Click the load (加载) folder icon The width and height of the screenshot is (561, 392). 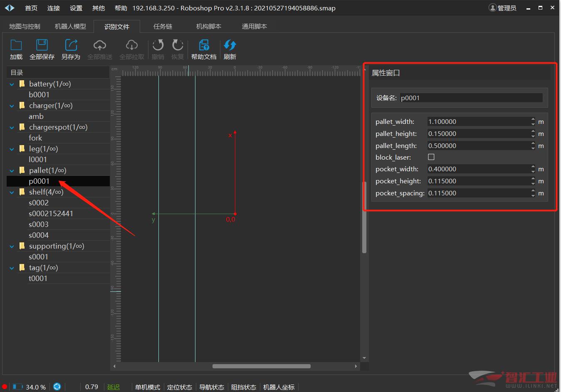pyautogui.click(x=16, y=45)
